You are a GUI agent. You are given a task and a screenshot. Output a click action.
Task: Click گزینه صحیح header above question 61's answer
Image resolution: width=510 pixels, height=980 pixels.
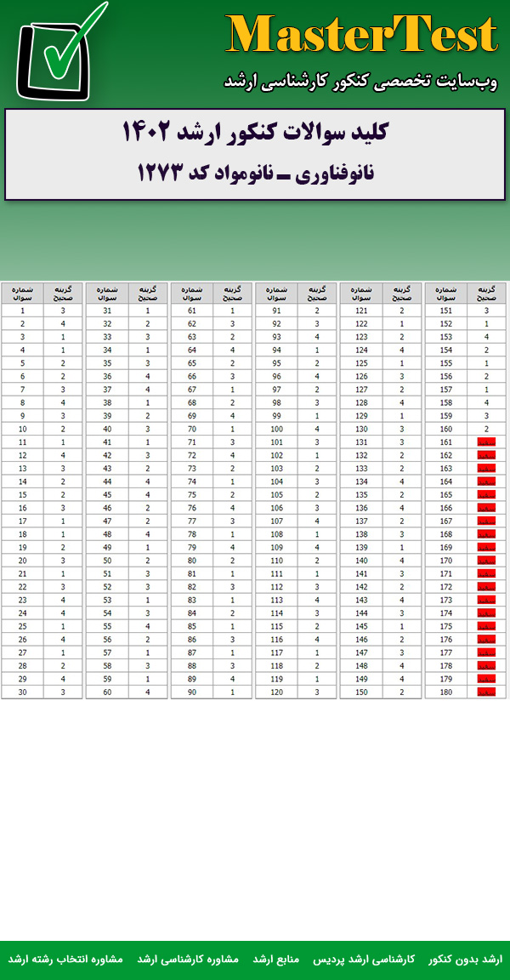[x=232, y=293]
